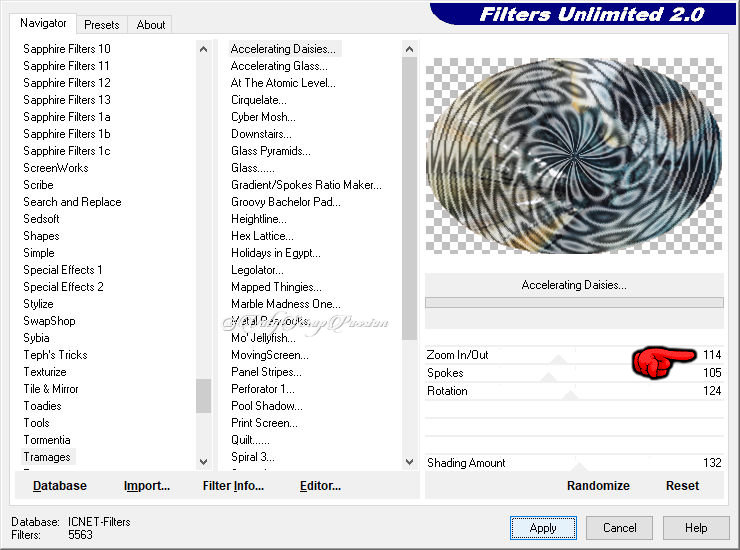Select the Navigator tab
The width and height of the screenshot is (740, 550).
pyautogui.click(x=43, y=23)
